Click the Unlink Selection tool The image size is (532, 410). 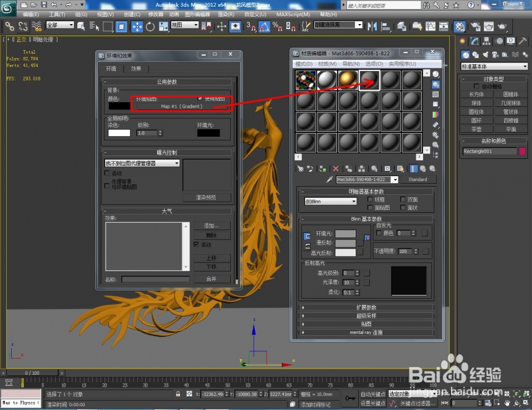[x=23, y=26]
